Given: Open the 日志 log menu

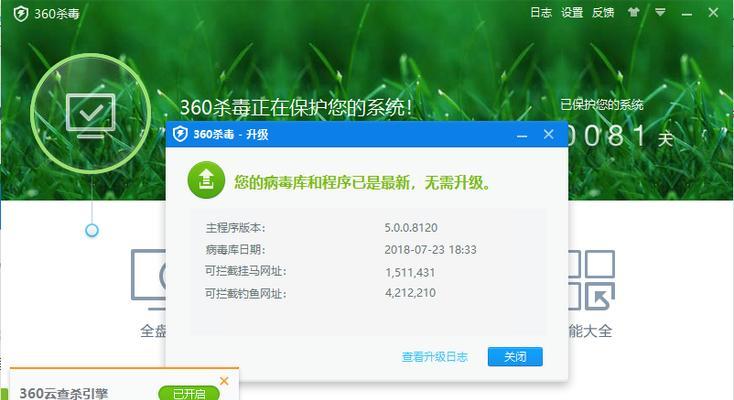Looking at the screenshot, I should click(541, 12).
